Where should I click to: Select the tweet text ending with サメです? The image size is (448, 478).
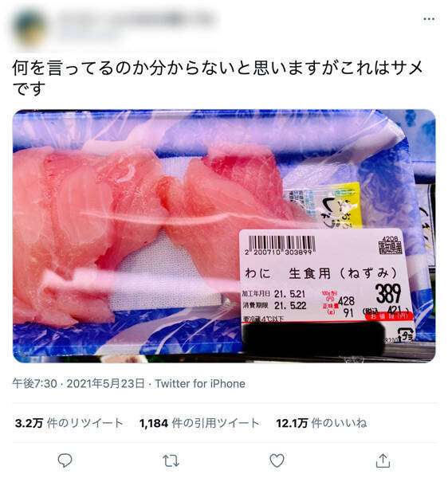(x=218, y=78)
